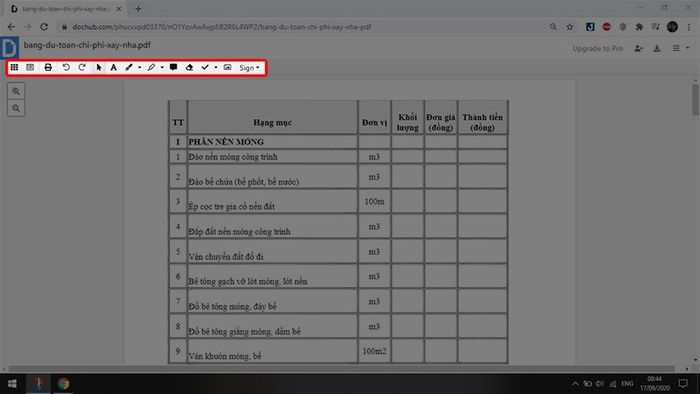This screenshot has height=394, width=700.
Task: Select the checkmark stamp tool
Action: click(x=205, y=67)
